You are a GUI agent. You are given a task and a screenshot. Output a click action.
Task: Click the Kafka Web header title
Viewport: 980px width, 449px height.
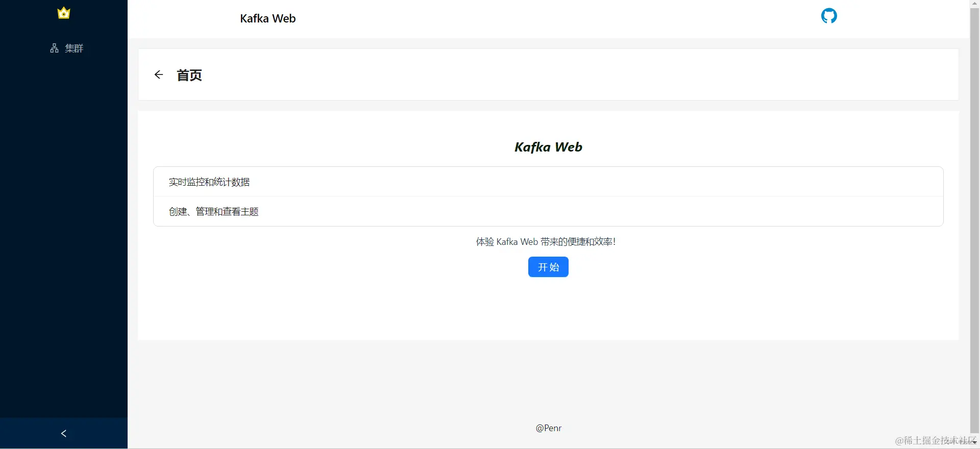[267, 18]
